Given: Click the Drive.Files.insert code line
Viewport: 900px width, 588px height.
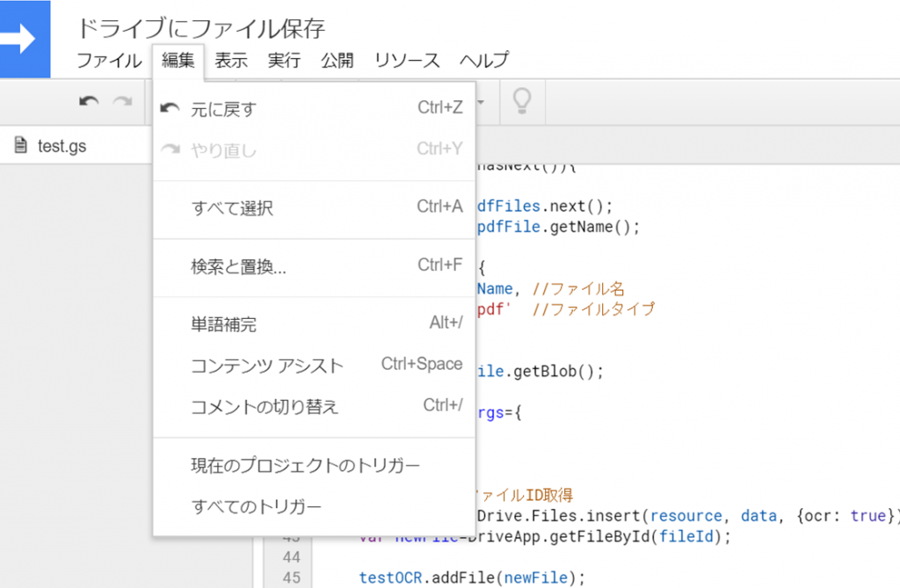Looking at the screenshot, I should [x=688, y=516].
